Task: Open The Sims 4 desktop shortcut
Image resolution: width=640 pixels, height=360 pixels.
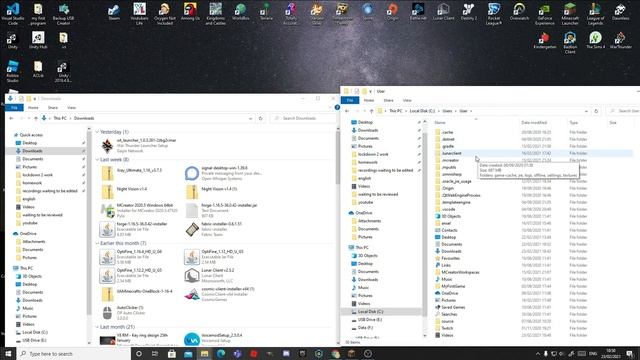Action: click(x=595, y=41)
